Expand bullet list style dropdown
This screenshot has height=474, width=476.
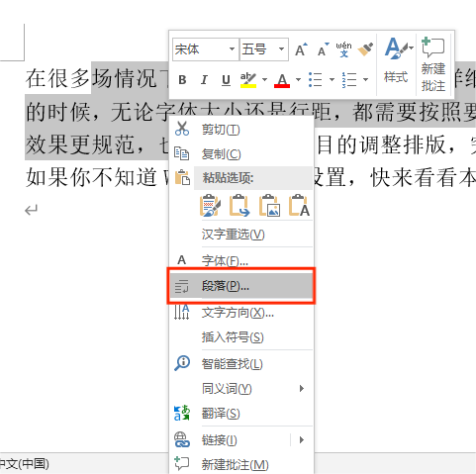tap(332, 80)
